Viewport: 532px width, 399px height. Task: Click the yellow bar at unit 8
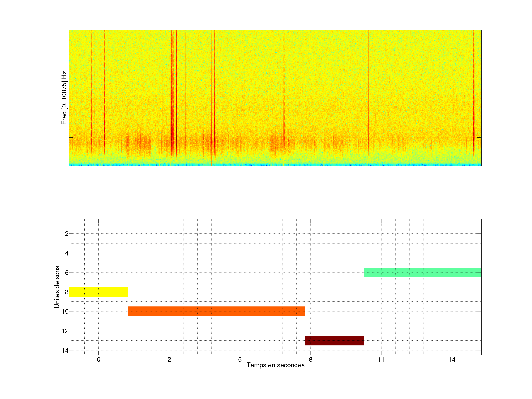(98, 292)
